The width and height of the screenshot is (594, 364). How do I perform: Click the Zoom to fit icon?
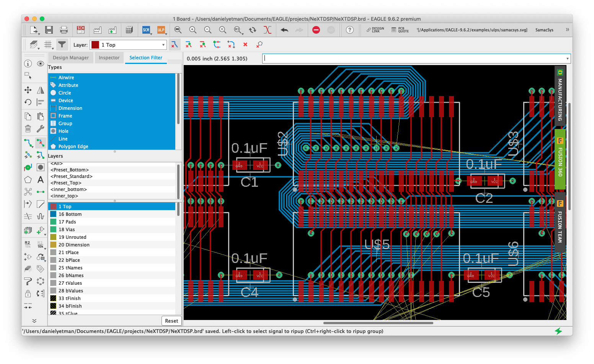click(x=178, y=30)
